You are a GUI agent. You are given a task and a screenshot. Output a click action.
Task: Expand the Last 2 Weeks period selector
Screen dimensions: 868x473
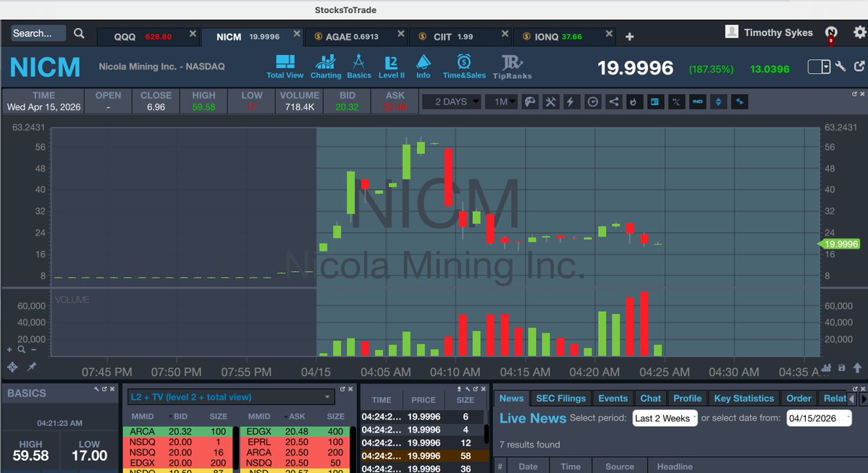pyautogui.click(x=664, y=418)
